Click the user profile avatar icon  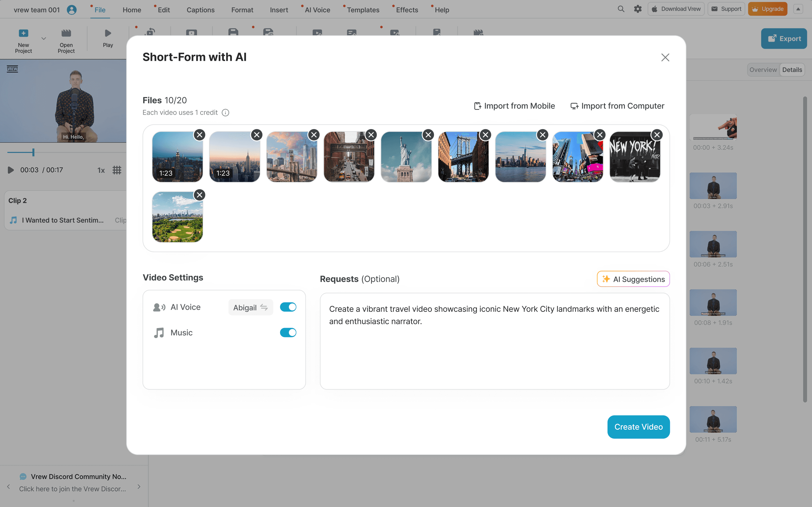(71, 10)
